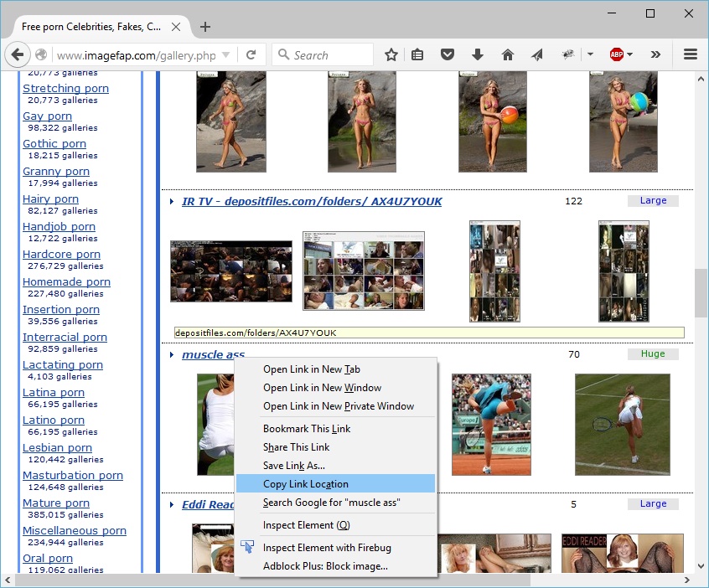Select Inspect Element with Firebug
Image resolution: width=709 pixels, height=588 pixels.
click(335, 549)
